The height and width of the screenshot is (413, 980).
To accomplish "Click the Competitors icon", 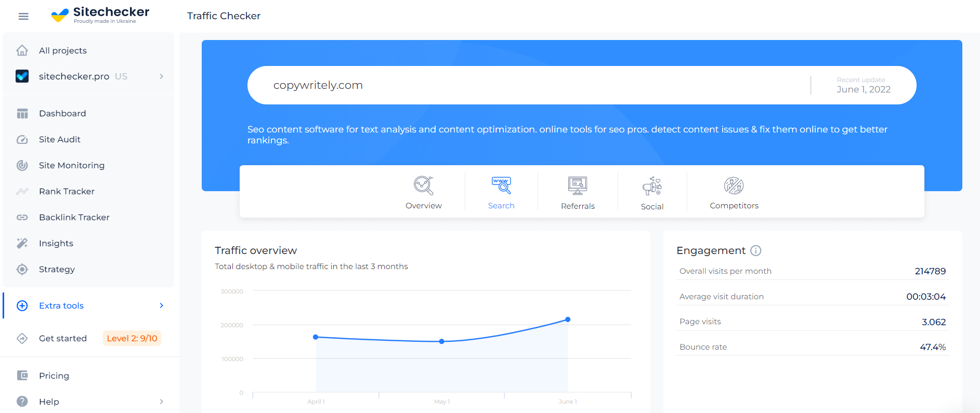I will [x=734, y=185].
